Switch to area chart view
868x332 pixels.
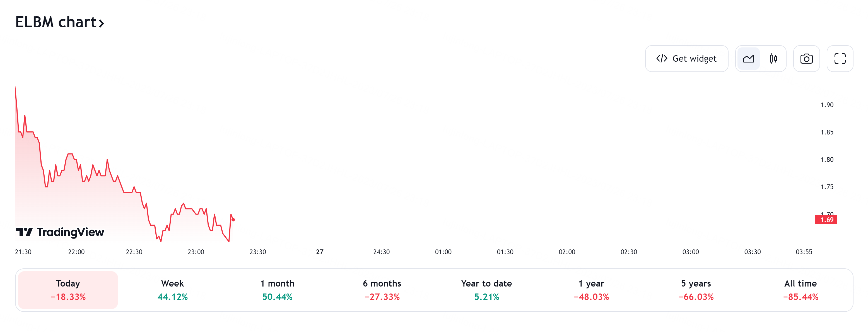tap(748, 59)
